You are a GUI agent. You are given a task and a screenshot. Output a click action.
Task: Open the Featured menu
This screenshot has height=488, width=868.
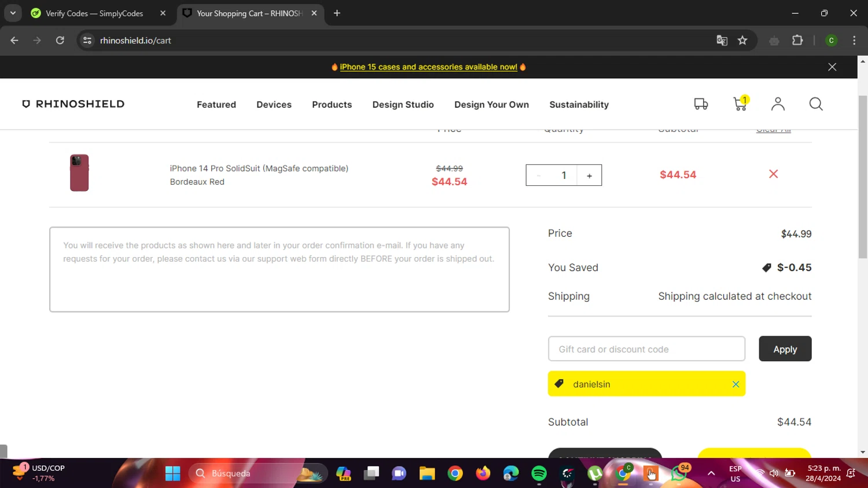tap(216, 105)
